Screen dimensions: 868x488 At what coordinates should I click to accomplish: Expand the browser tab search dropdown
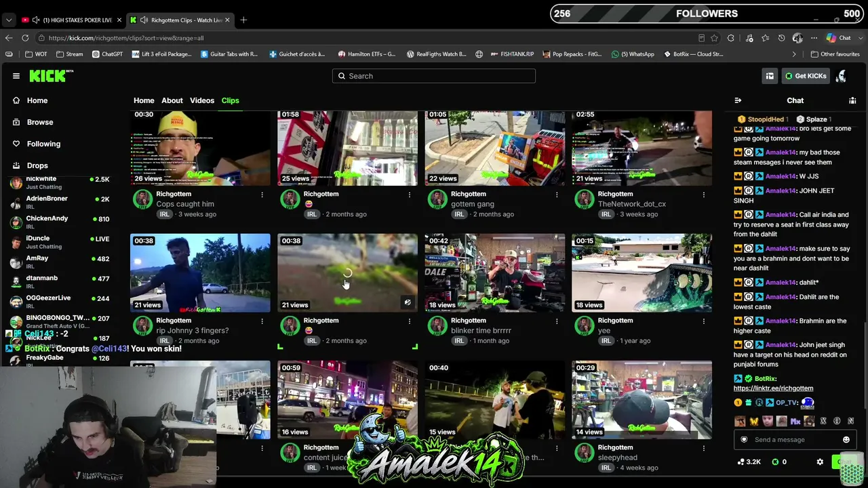(9, 20)
